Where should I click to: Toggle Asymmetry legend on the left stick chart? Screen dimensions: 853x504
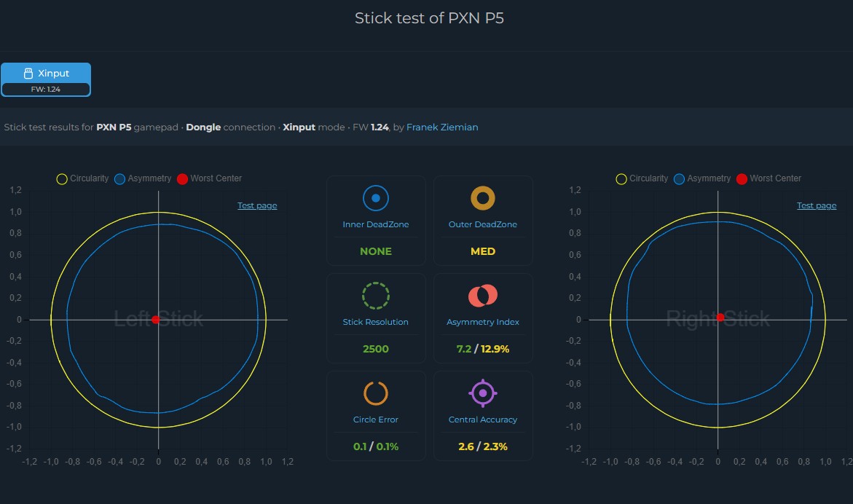[143, 178]
